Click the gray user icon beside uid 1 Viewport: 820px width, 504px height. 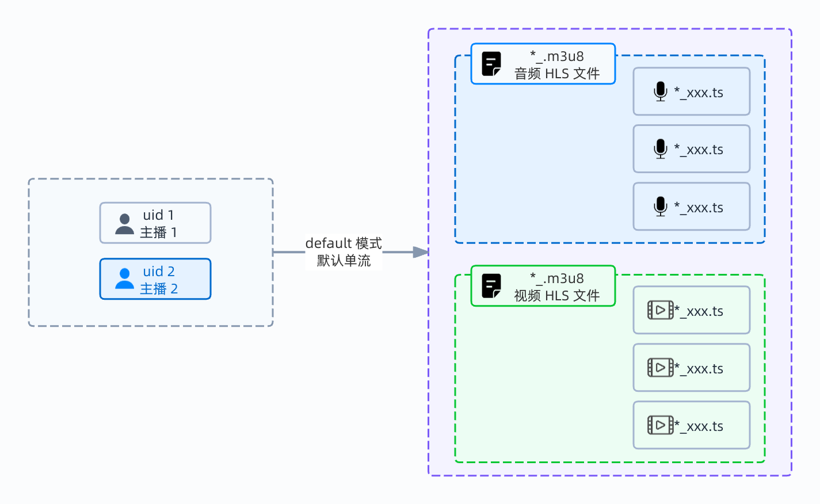pyautogui.click(x=124, y=224)
